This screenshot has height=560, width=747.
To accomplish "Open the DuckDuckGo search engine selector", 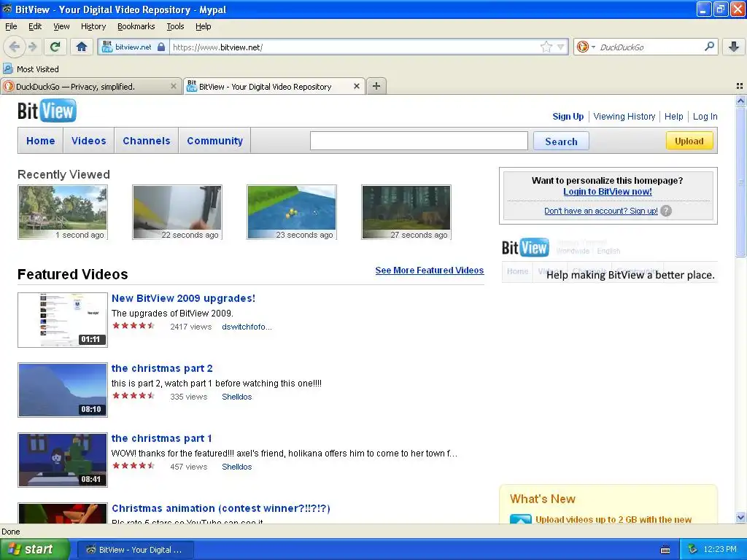I will click(x=586, y=47).
